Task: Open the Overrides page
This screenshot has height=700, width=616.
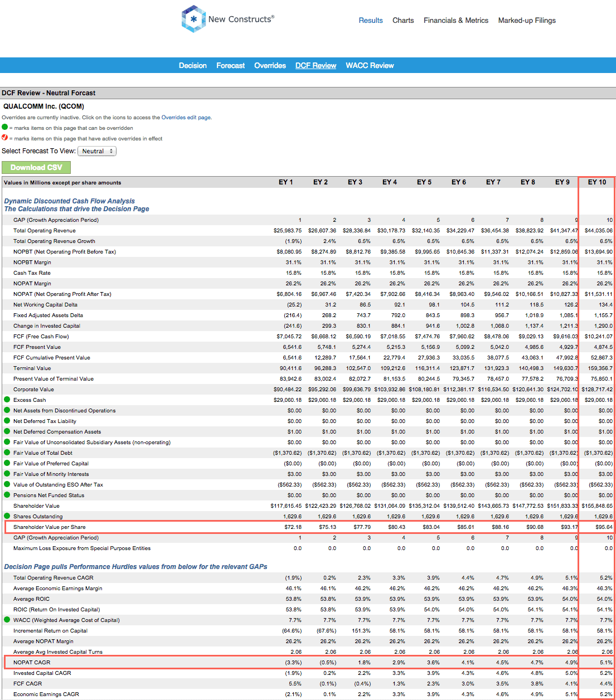Action: pyautogui.click(x=270, y=66)
